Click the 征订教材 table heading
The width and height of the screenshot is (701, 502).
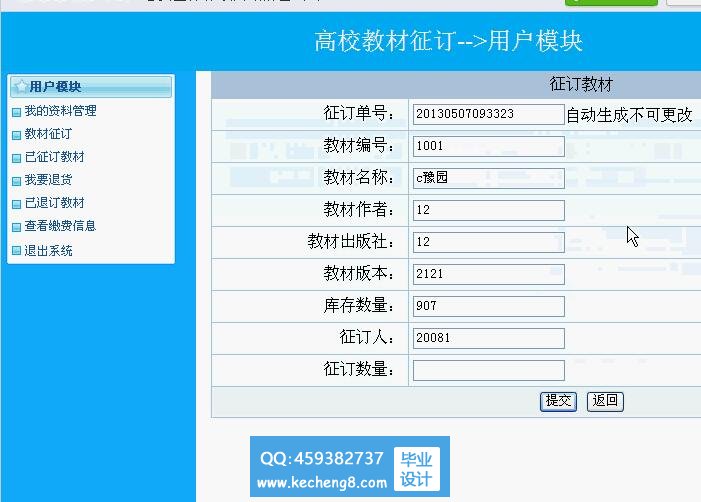click(x=581, y=84)
